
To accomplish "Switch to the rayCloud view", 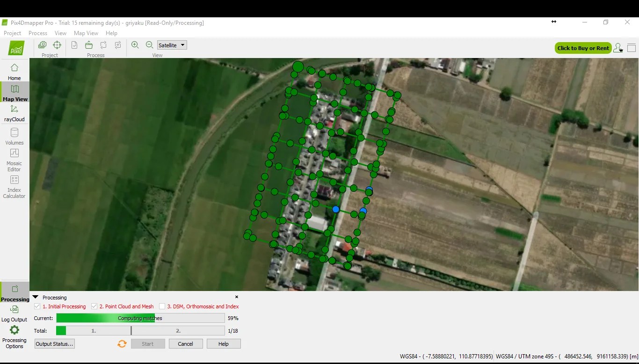I will [x=15, y=113].
